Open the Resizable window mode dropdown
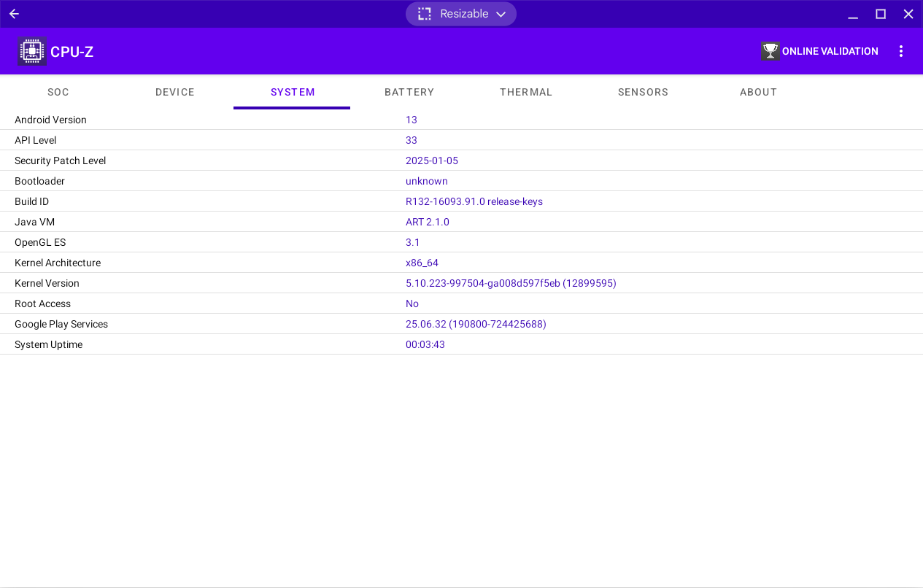 point(461,14)
